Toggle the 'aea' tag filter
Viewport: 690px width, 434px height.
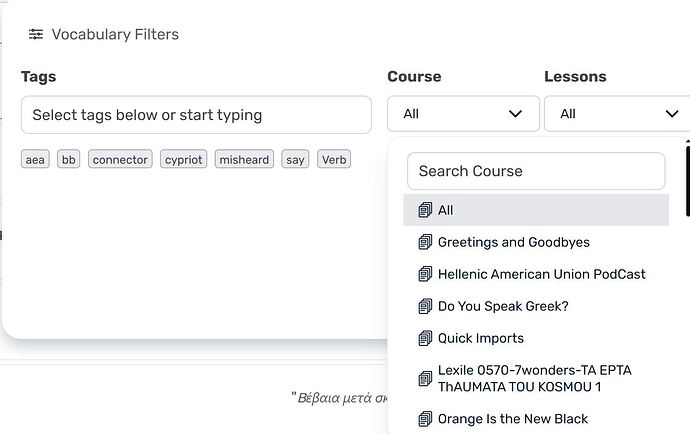(36, 159)
